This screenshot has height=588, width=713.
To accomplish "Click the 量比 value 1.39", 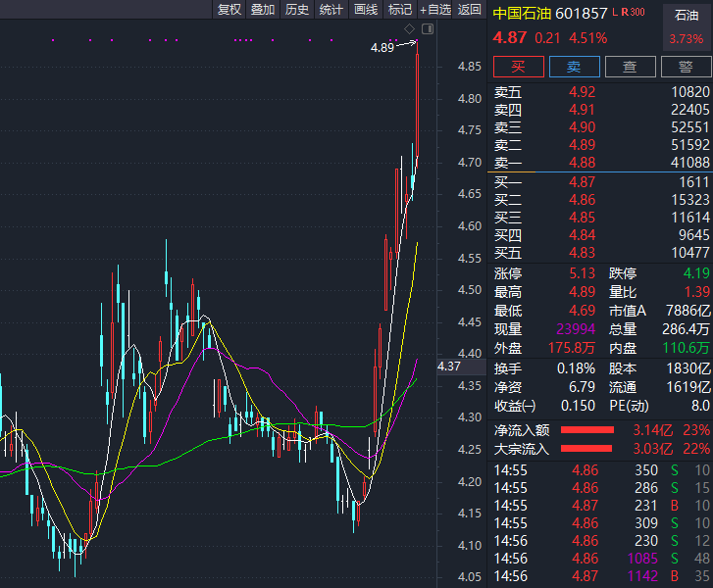I will click(x=697, y=292).
